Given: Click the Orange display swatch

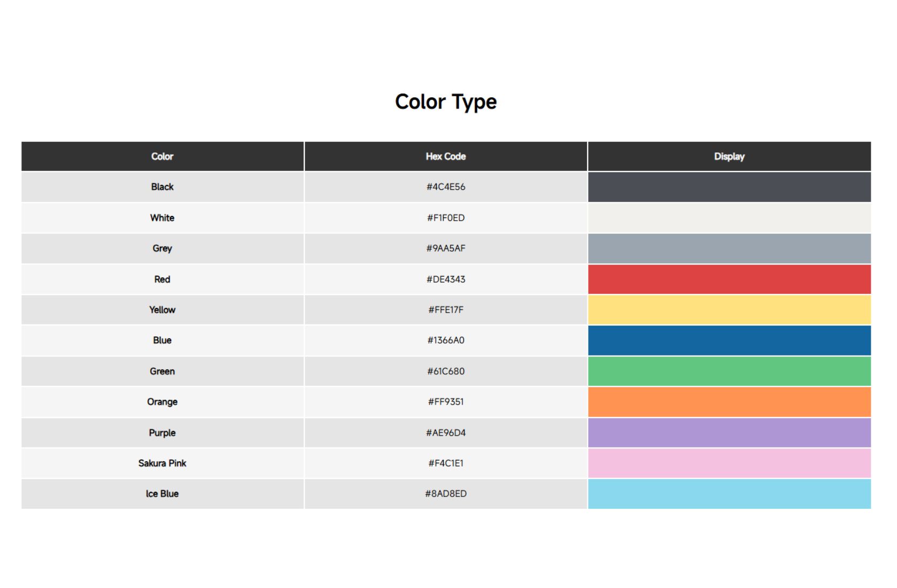Looking at the screenshot, I should point(729,402).
